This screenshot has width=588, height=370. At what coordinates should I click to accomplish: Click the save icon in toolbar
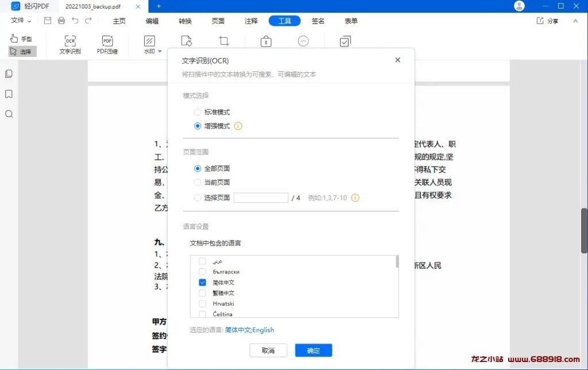tap(48, 21)
